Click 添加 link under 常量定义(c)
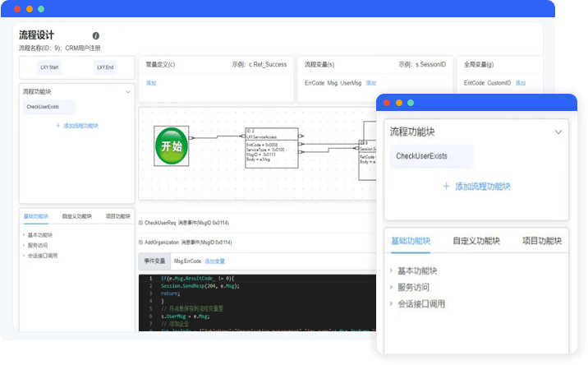 pos(150,83)
